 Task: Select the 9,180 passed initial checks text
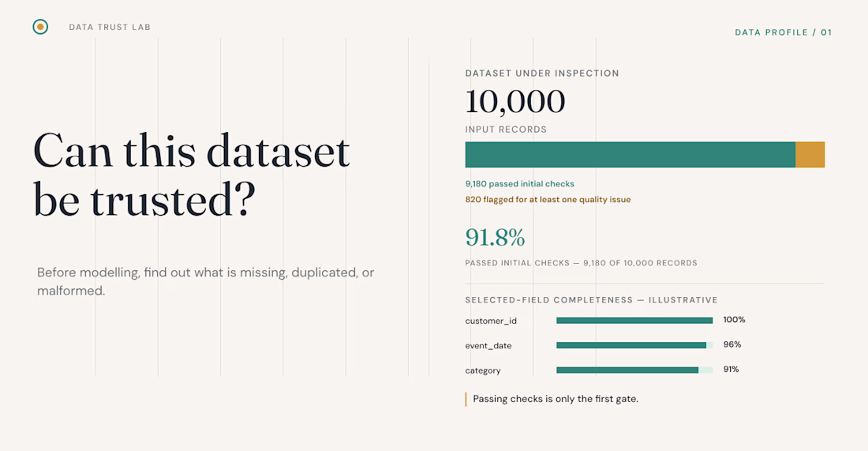point(519,184)
